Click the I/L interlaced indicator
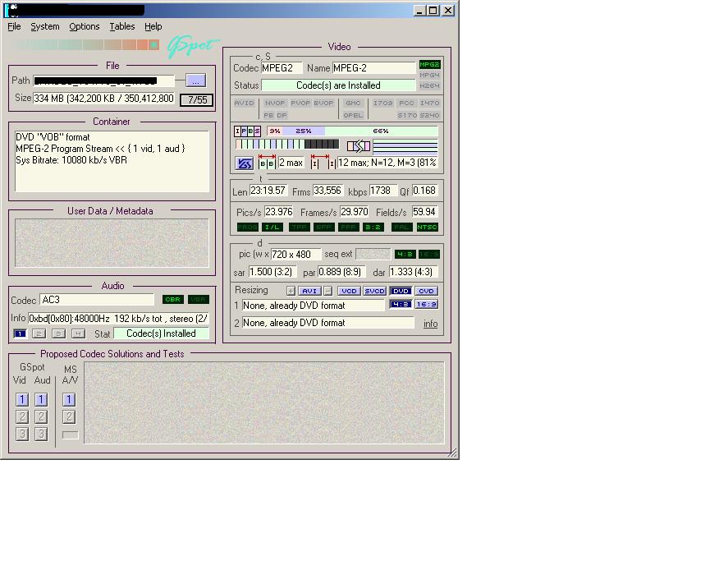Viewport: 728px width, 561px height. click(x=272, y=227)
